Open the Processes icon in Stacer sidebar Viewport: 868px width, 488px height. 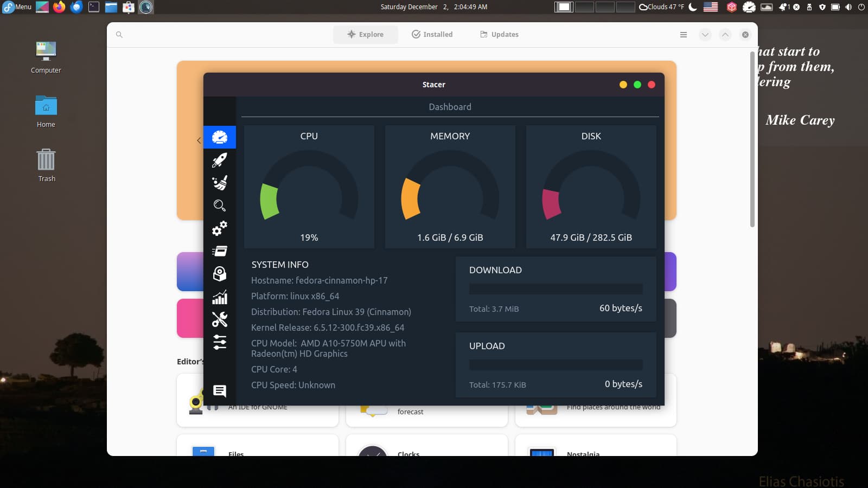coord(220,251)
